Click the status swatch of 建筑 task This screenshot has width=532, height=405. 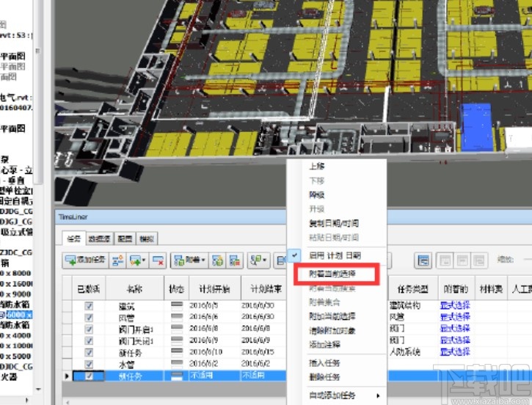pos(177,306)
